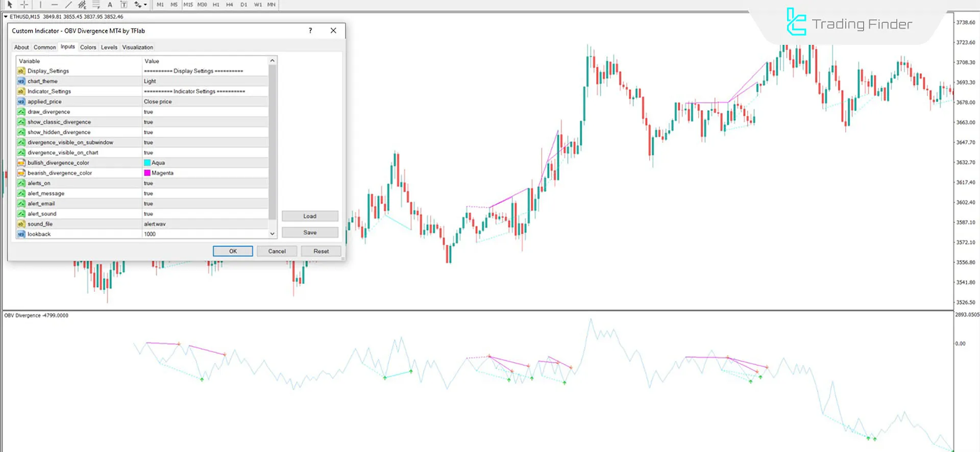Open the arrows tool dropdown arrow
980x452 pixels.
pos(145,5)
